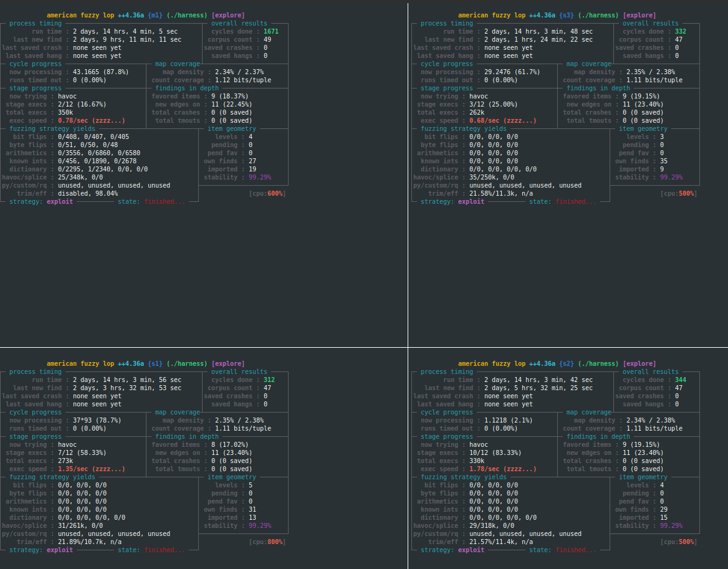Select now processing 43.1665 (87.8%) value

101,72
